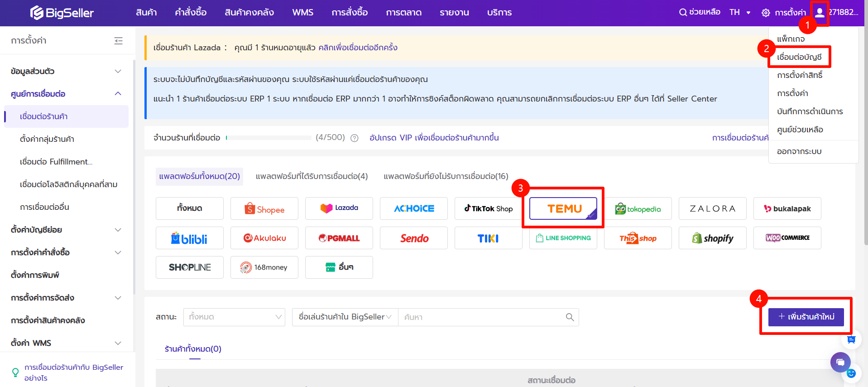Image resolution: width=868 pixels, height=387 pixels.
Task: Click into the ค้นหา search field
Action: point(480,317)
